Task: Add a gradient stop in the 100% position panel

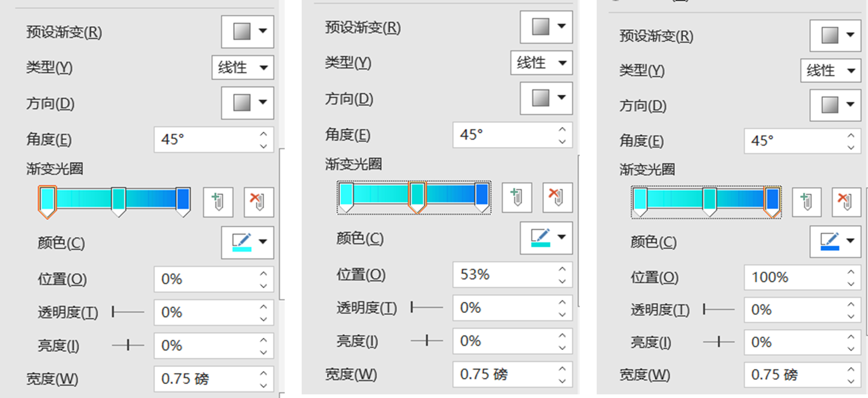Action: click(x=807, y=201)
